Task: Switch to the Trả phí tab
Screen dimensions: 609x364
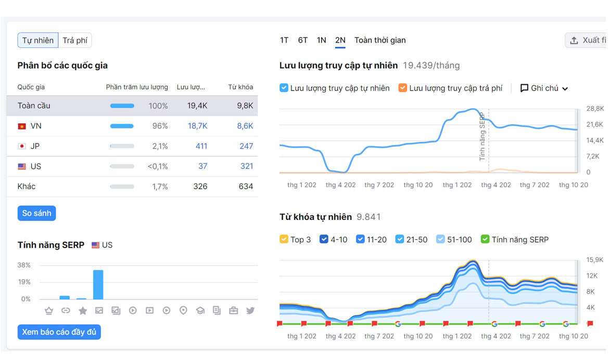Action: (75, 41)
